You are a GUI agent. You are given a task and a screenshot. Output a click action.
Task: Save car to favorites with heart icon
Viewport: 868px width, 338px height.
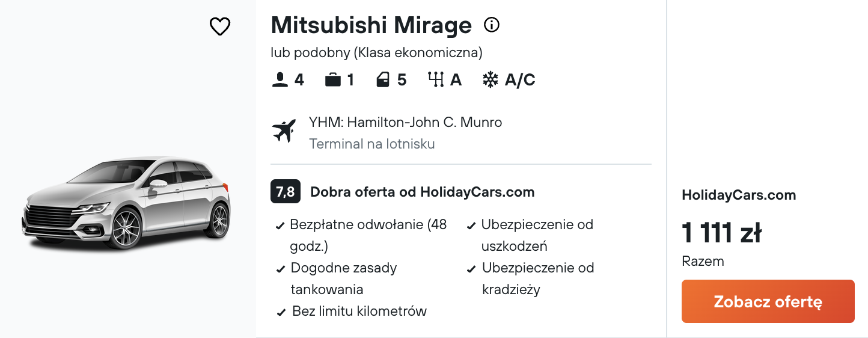click(x=220, y=26)
